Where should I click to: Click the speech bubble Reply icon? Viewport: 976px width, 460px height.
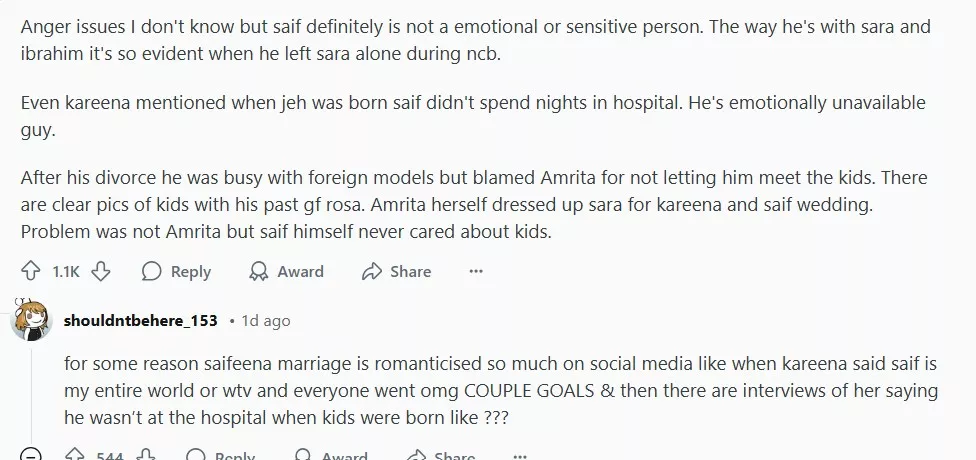click(x=152, y=271)
